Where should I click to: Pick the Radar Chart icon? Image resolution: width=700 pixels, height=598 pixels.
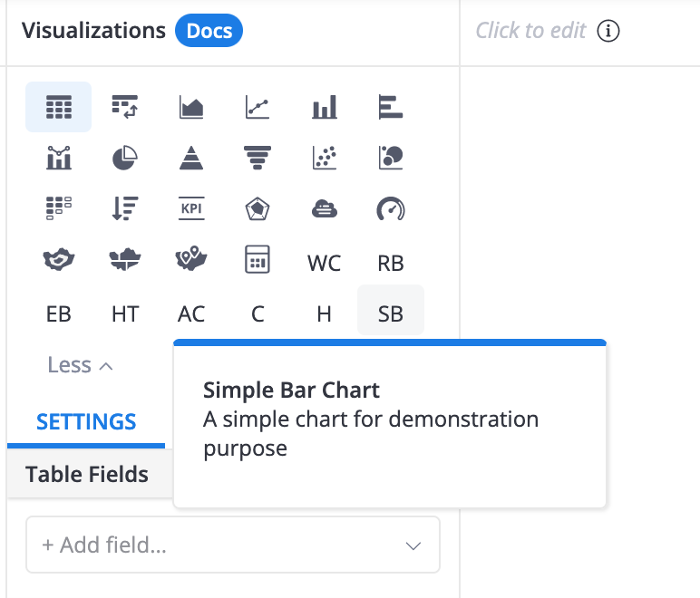point(258,208)
